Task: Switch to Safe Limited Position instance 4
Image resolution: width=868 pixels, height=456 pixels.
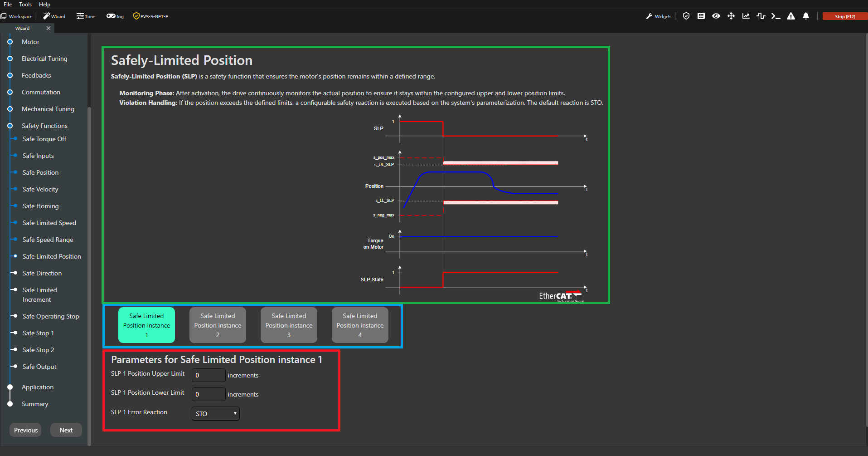Action: click(360, 325)
